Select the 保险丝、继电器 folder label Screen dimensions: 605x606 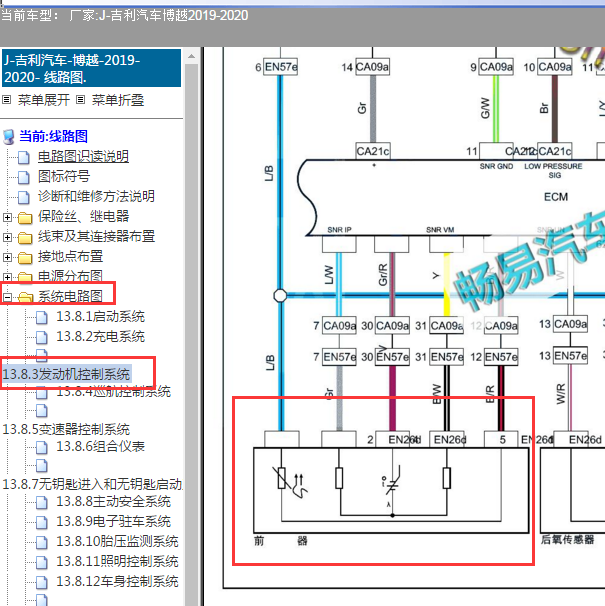pyautogui.click(x=83, y=216)
